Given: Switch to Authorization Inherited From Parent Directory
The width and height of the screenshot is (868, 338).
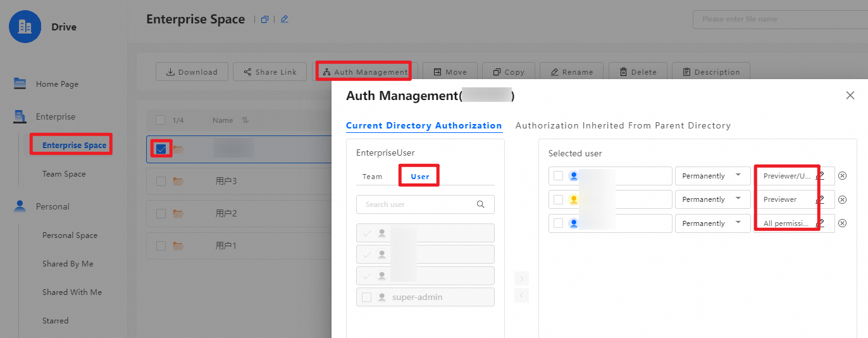Looking at the screenshot, I should (x=623, y=125).
